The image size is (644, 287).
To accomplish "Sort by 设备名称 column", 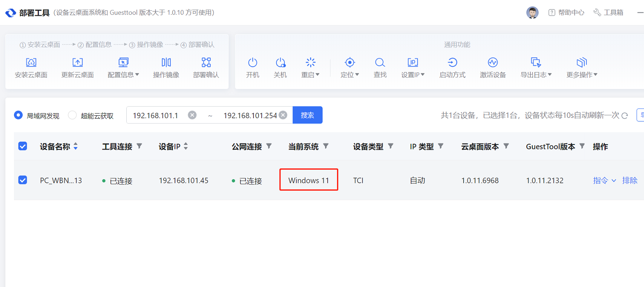I will coord(75,147).
